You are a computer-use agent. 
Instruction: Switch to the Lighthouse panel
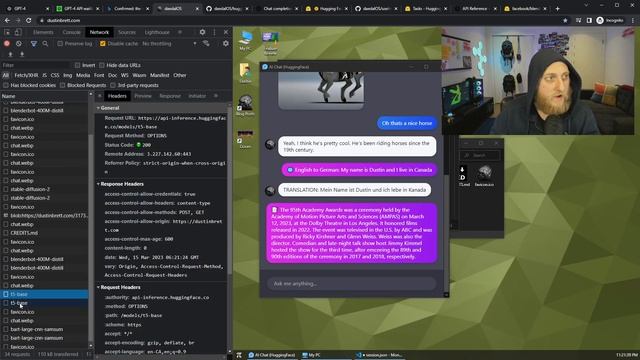pyautogui.click(x=157, y=32)
